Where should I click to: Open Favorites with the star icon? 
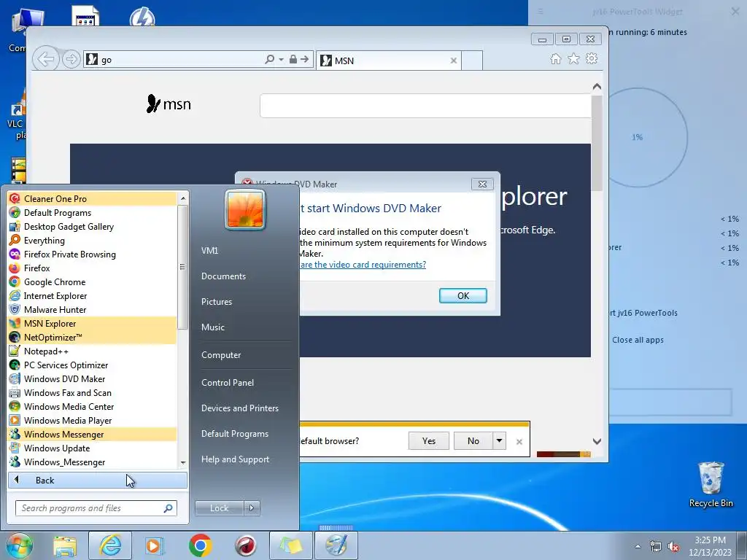tap(573, 58)
